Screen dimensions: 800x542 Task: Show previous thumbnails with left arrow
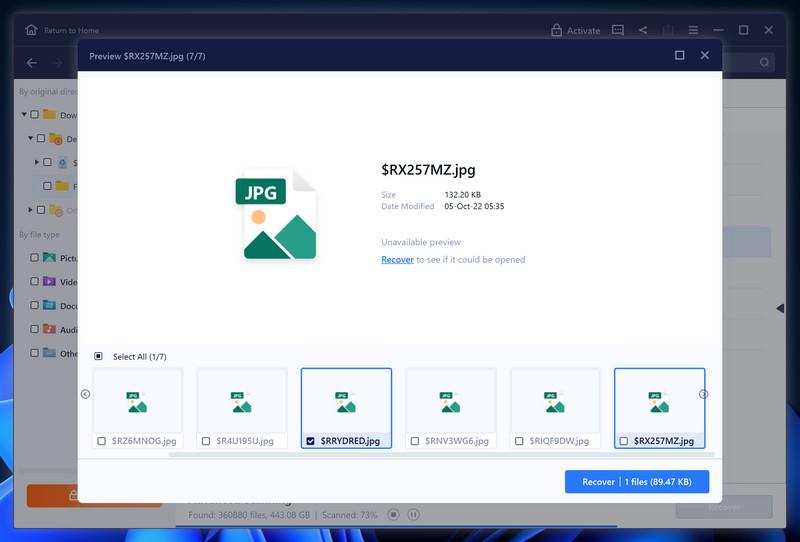pos(85,394)
